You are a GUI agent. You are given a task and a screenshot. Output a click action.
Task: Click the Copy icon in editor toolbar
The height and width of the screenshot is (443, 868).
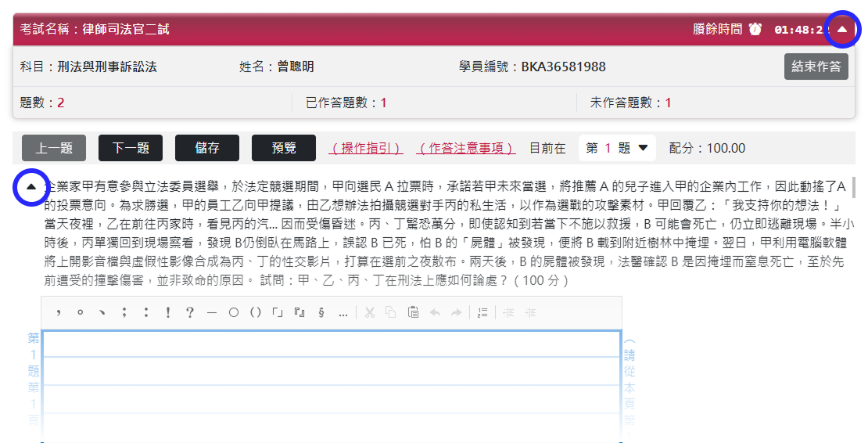click(x=391, y=313)
